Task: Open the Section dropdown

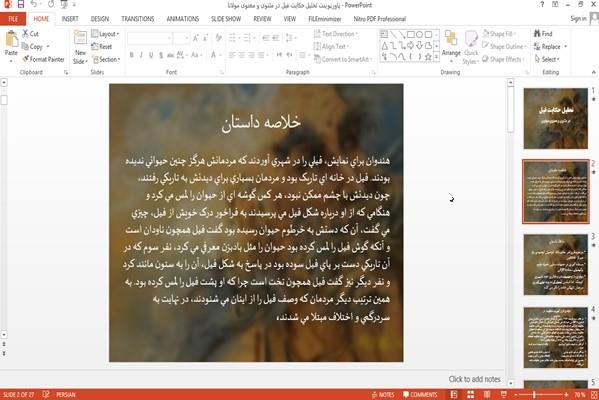Action: pyautogui.click(x=106, y=59)
